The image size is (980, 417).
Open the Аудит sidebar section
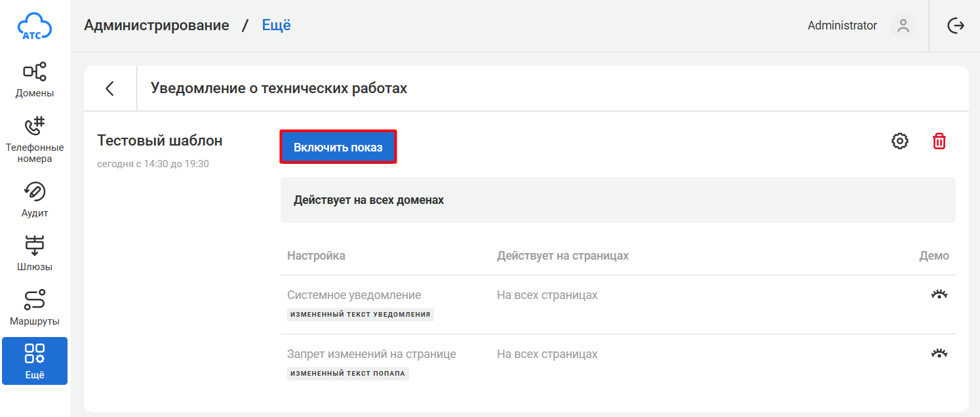pyautogui.click(x=35, y=199)
